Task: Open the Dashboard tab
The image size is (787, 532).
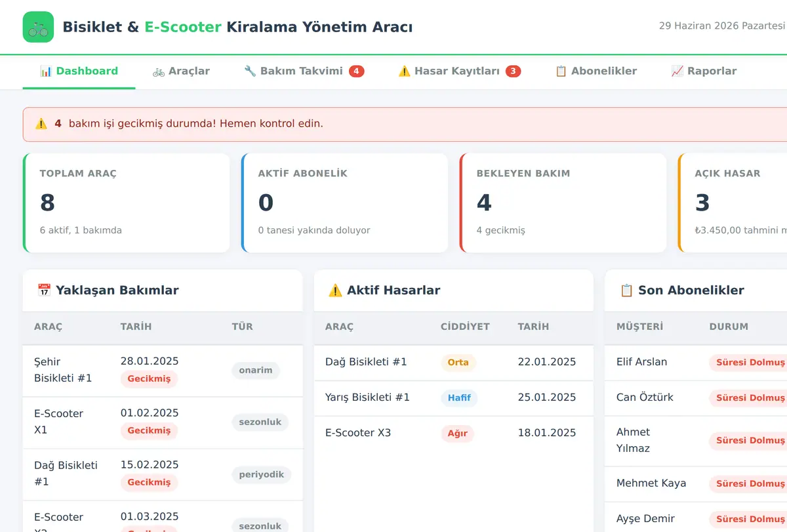Action: (x=79, y=71)
